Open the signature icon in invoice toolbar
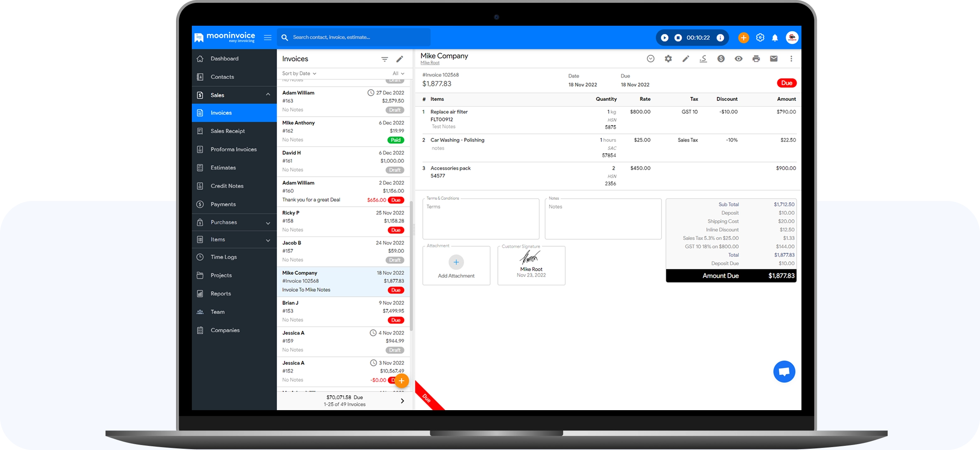This screenshot has height=450, width=980. (703, 59)
